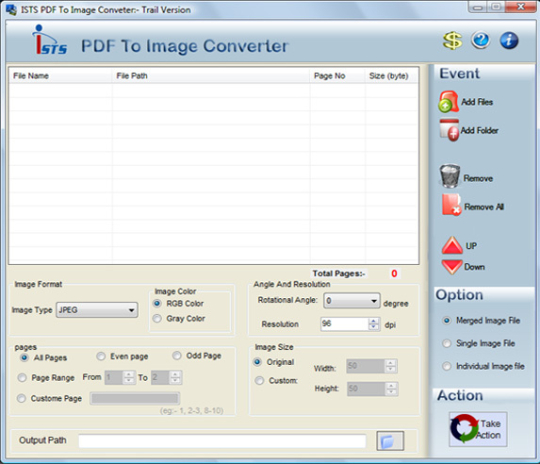540x464 pixels.
Task: Open the Image Type JPEG dropdown
Action: (97, 310)
